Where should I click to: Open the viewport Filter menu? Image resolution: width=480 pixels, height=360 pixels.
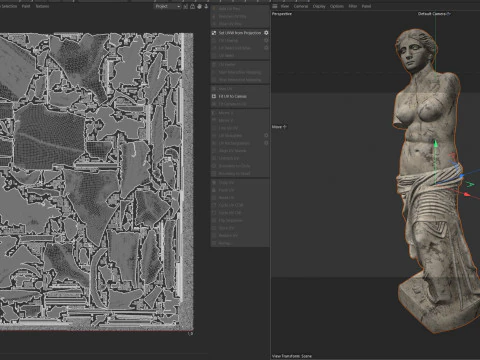pos(353,6)
